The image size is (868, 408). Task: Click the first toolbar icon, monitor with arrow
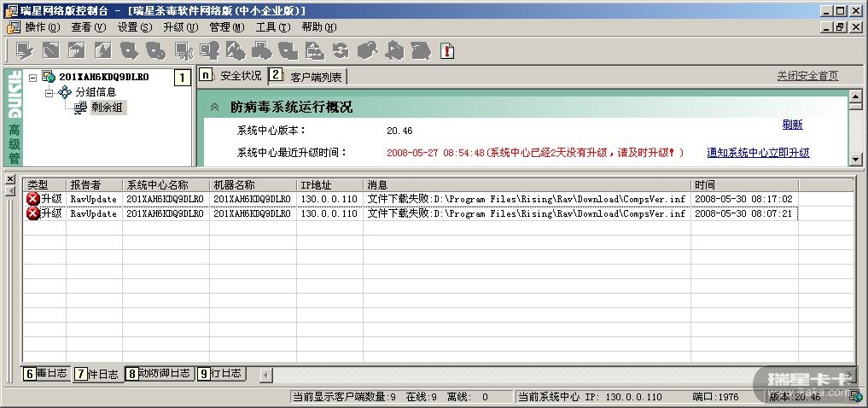pos(24,51)
